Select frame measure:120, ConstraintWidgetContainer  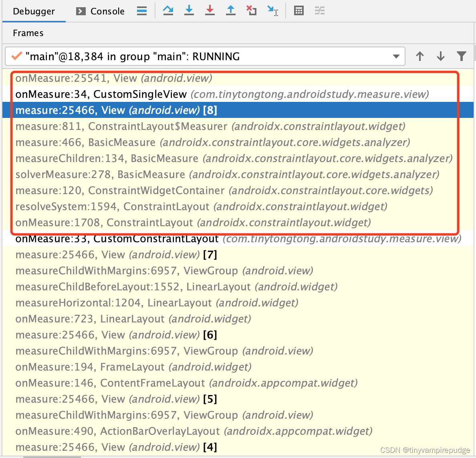[238, 190]
